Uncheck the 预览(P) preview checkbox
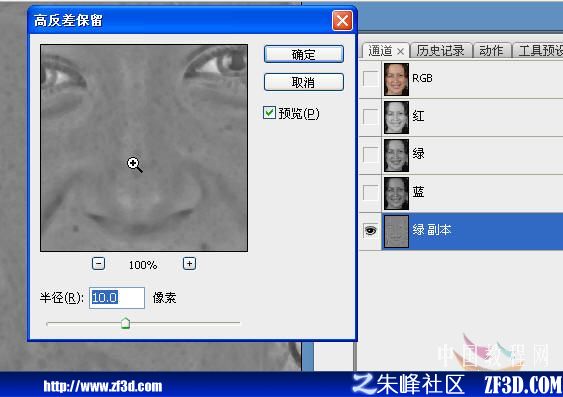This screenshot has width=563, height=397. coord(269,113)
